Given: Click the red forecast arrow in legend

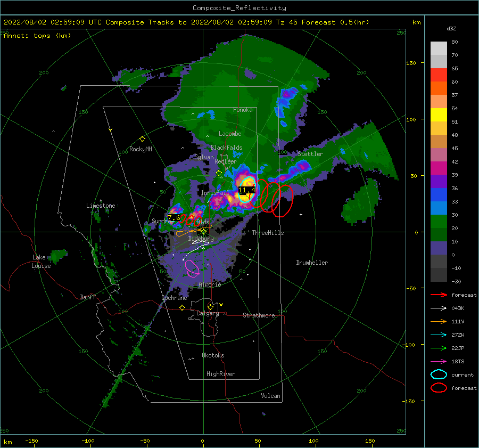Looking at the screenshot, I should click(x=439, y=295).
